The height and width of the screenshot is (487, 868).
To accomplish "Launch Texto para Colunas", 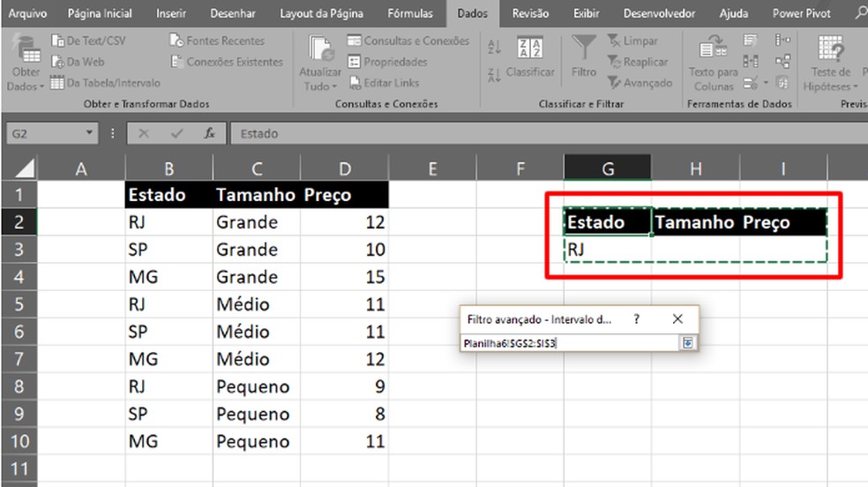I will 713,64.
